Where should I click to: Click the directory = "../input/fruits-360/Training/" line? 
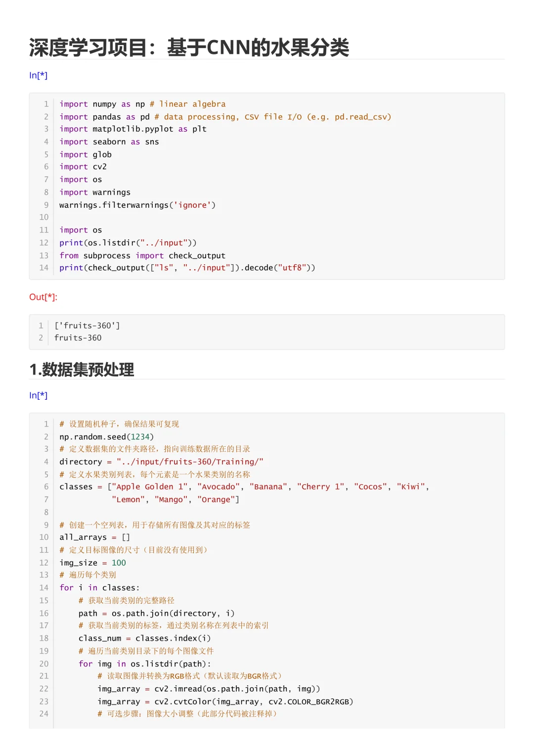(x=161, y=462)
